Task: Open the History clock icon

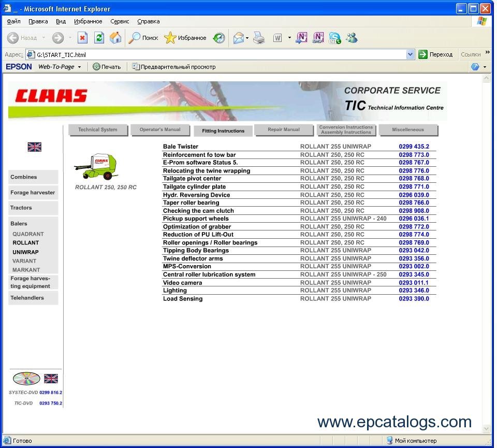Action: point(218,38)
